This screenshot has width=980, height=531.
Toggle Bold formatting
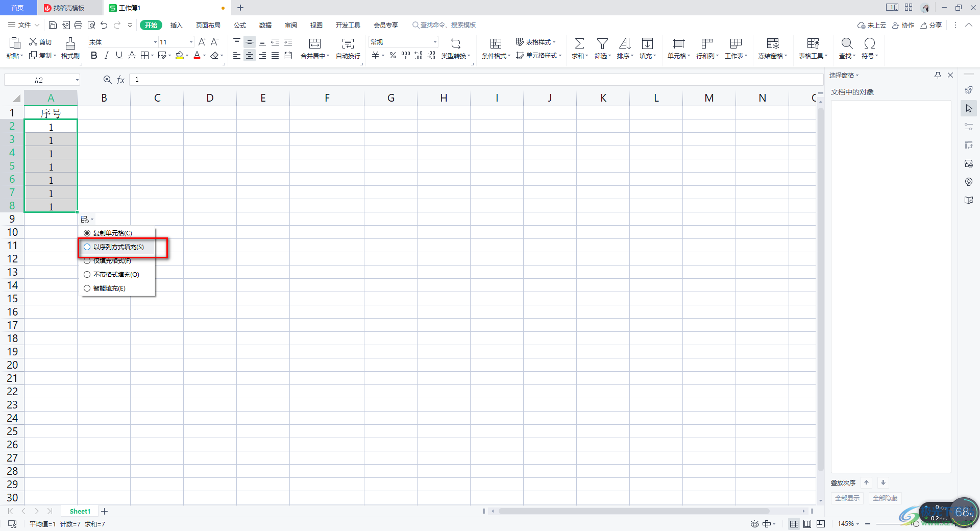coord(94,55)
